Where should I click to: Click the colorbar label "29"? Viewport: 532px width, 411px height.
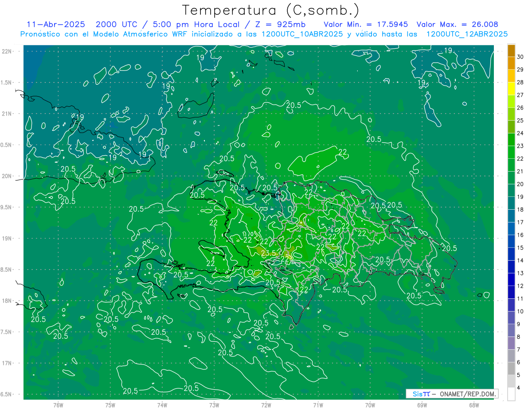(x=520, y=70)
